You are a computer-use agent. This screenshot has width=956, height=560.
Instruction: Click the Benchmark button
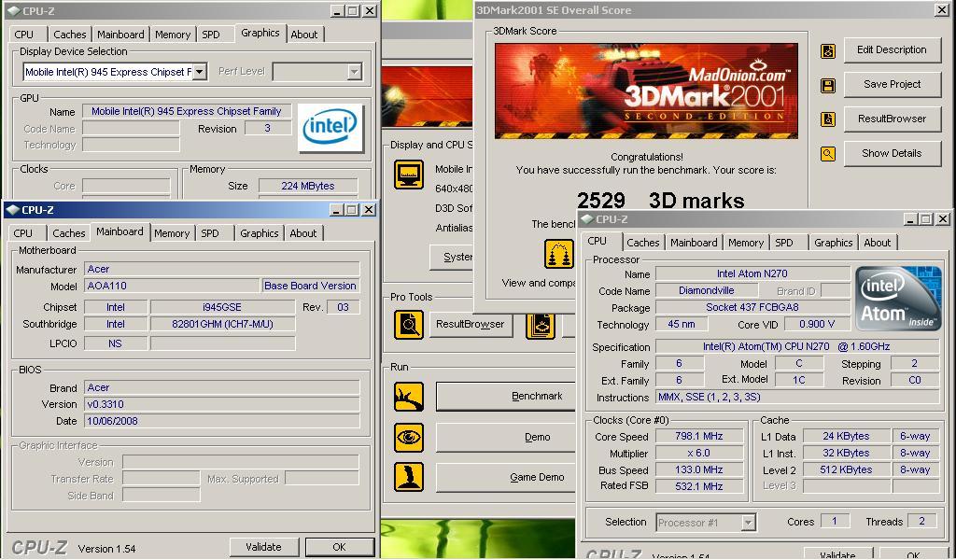[x=505, y=397]
